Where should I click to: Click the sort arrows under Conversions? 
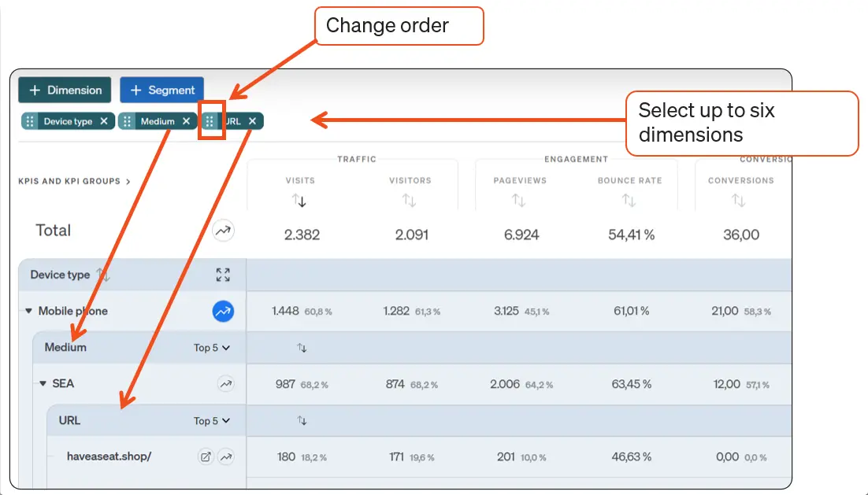tap(739, 200)
